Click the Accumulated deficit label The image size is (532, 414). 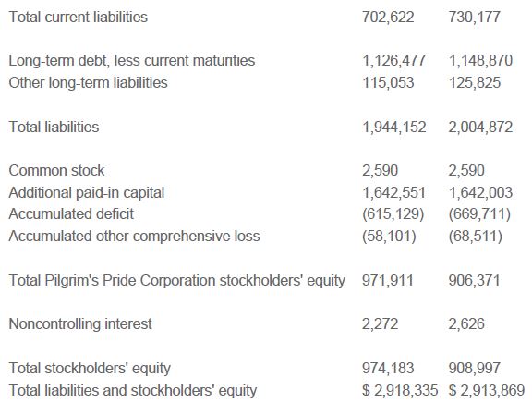point(71,214)
